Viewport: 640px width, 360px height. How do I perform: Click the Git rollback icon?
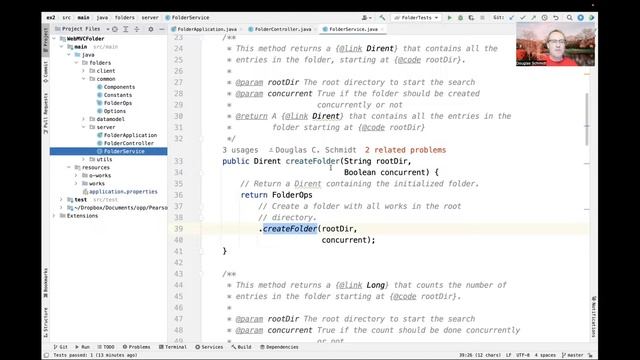556,18
